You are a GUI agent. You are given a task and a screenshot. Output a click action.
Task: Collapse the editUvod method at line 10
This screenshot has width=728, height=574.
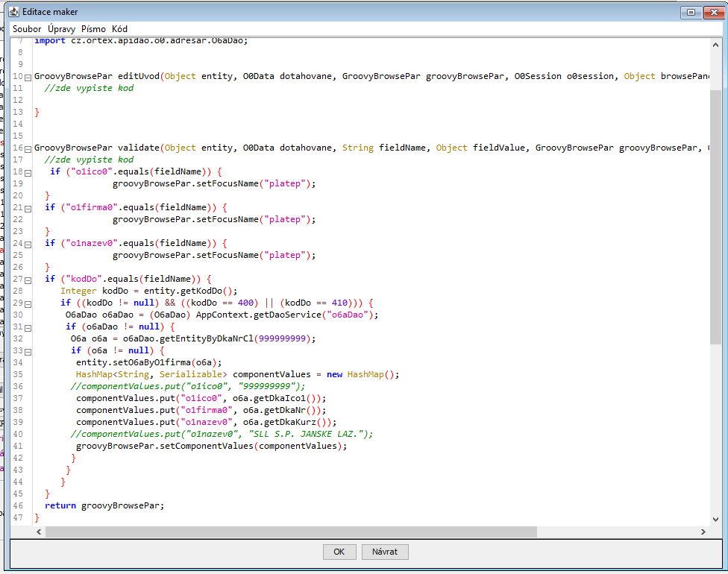pos(28,77)
